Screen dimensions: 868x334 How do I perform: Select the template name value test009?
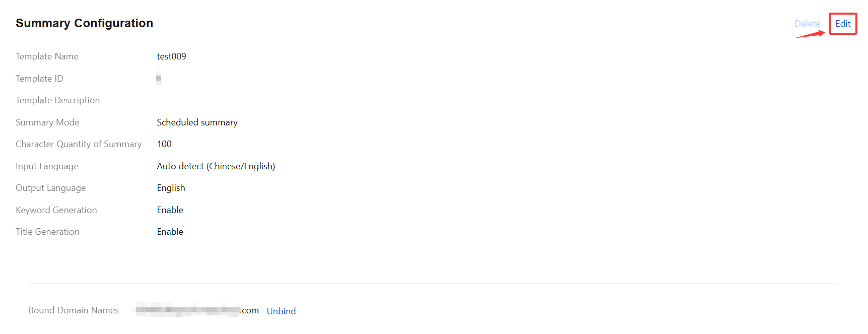[171, 56]
